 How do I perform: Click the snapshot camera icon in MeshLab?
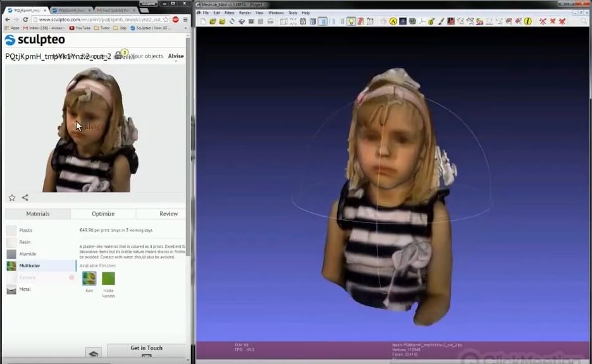[x=251, y=21]
